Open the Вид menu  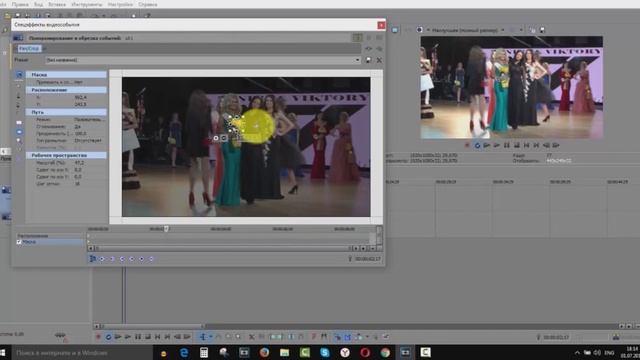[38, 4]
